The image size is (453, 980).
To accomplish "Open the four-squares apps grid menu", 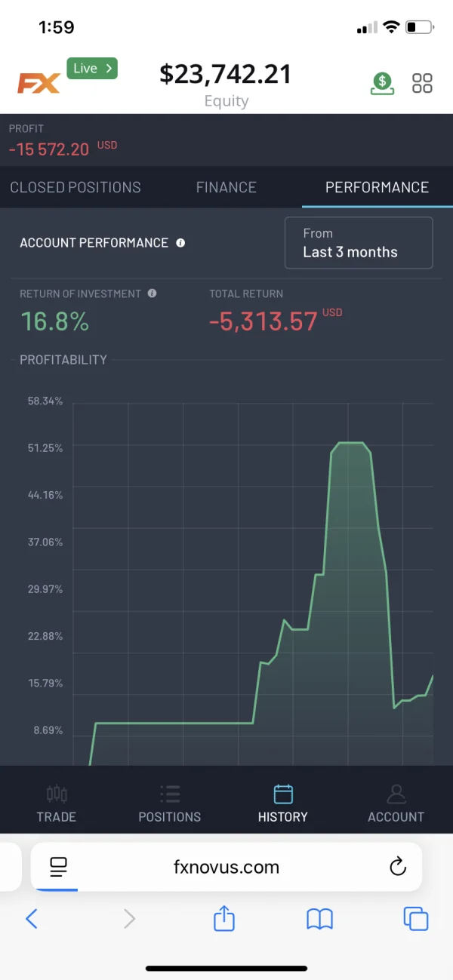I will (x=422, y=83).
